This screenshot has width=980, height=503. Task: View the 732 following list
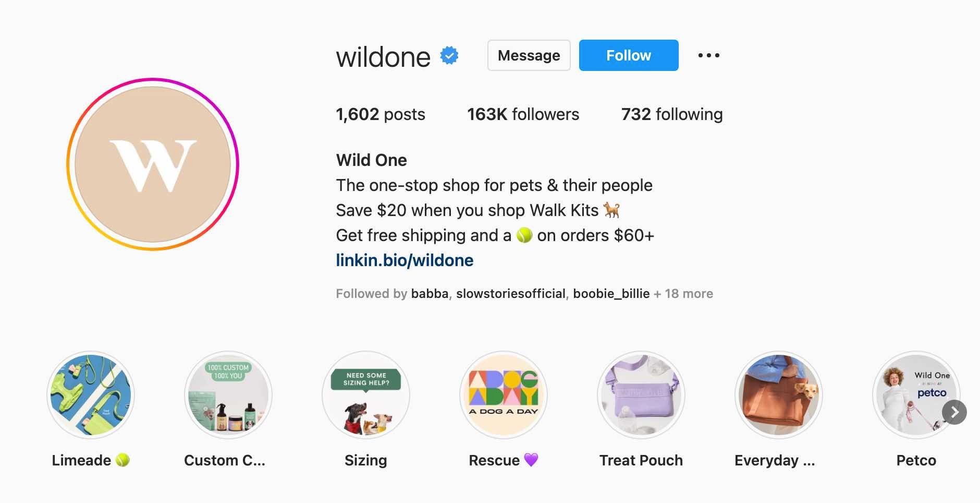point(671,114)
